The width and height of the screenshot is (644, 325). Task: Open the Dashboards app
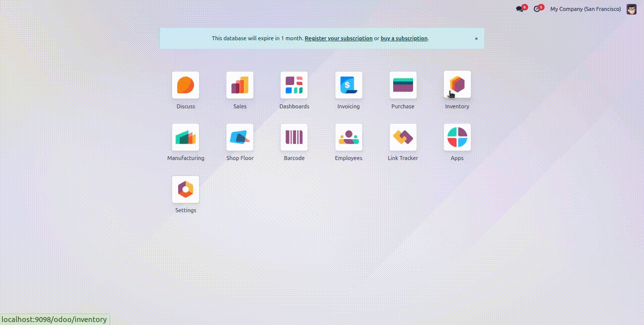294,85
